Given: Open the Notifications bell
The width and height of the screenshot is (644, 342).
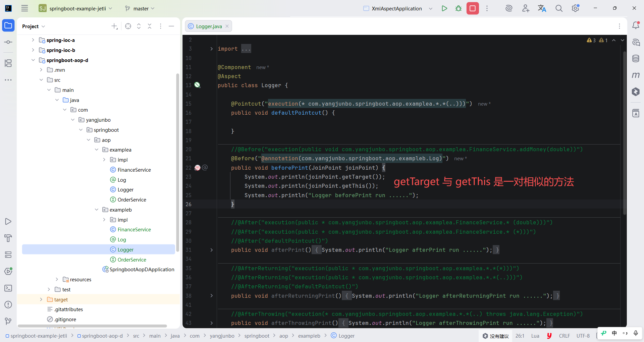Looking at the screenshot, I should tap(636, 25).
